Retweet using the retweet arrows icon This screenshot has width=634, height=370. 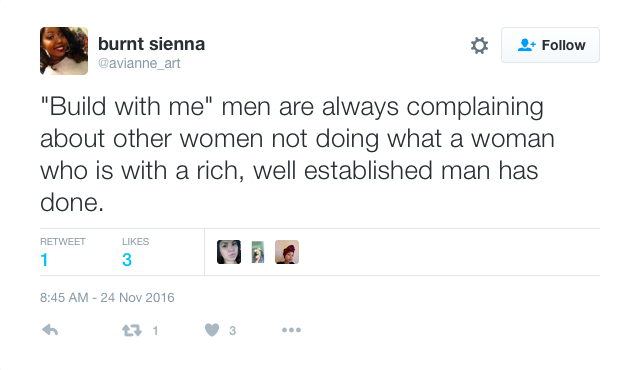[132, 330]
